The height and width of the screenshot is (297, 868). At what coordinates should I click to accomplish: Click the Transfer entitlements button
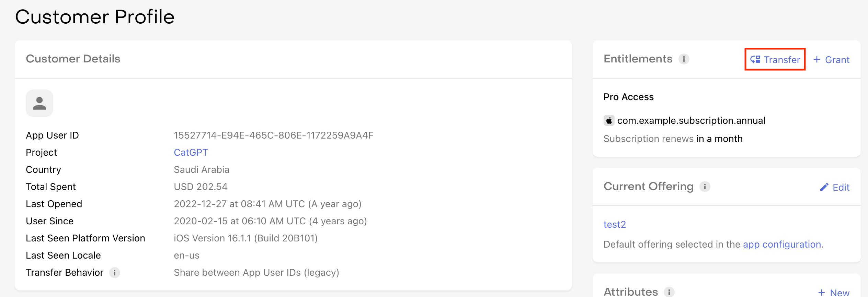[x=775, y=60]
